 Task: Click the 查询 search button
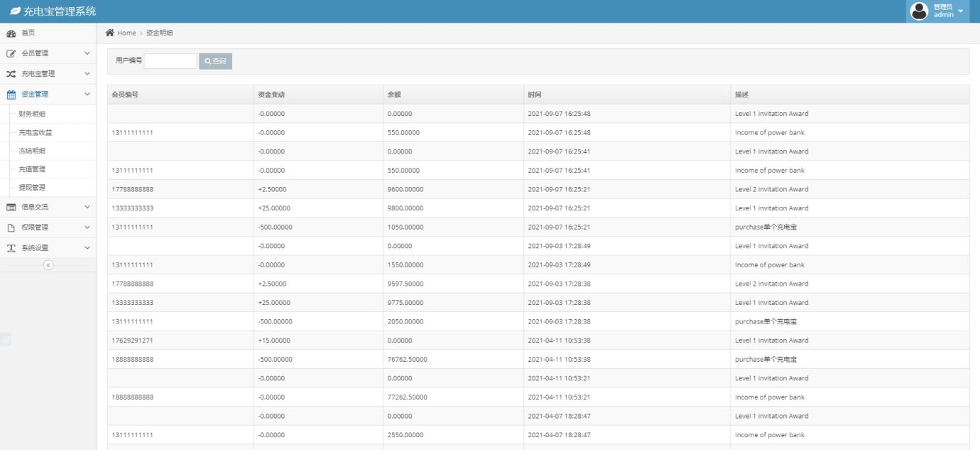215,61
